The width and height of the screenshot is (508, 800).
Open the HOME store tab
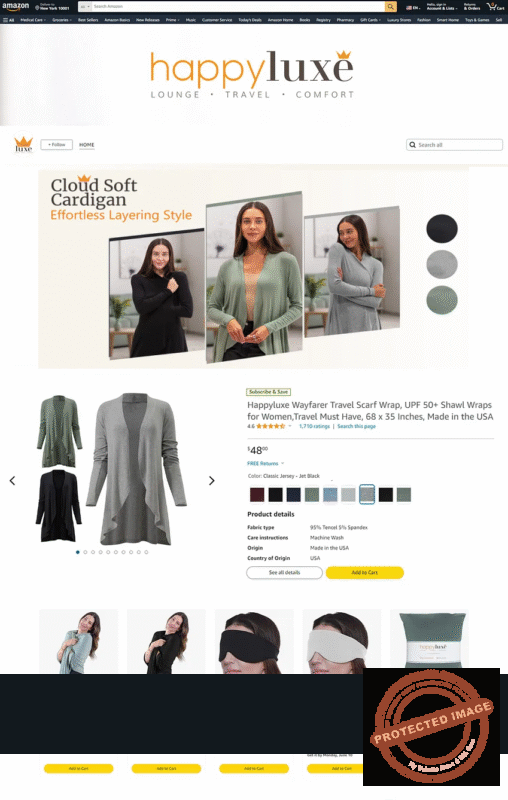[x=87, y=145]
